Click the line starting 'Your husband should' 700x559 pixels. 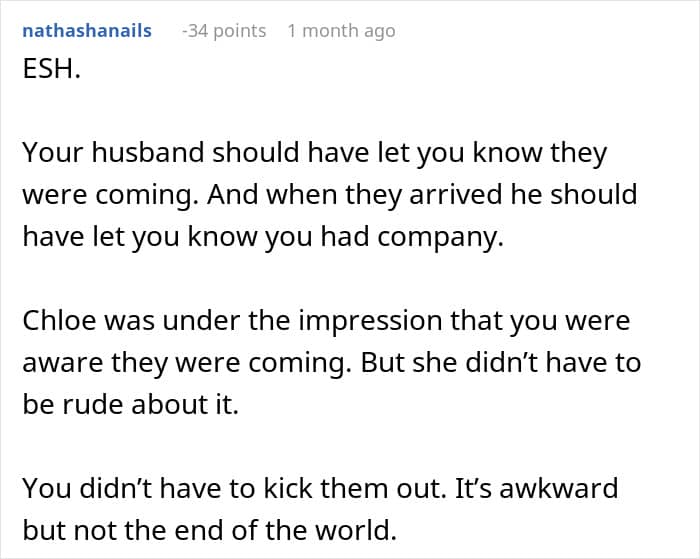[315, 153]
